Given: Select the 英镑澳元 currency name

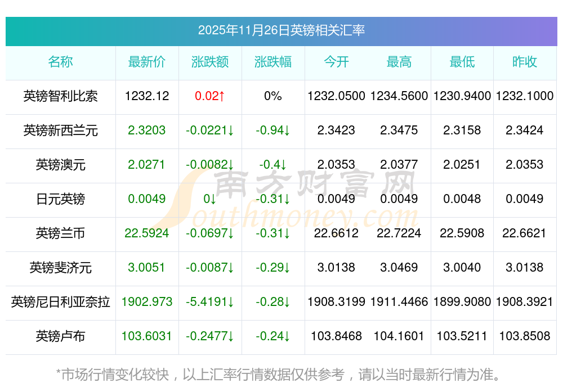Looking at the screenshot, I should [x=60, y=165].
